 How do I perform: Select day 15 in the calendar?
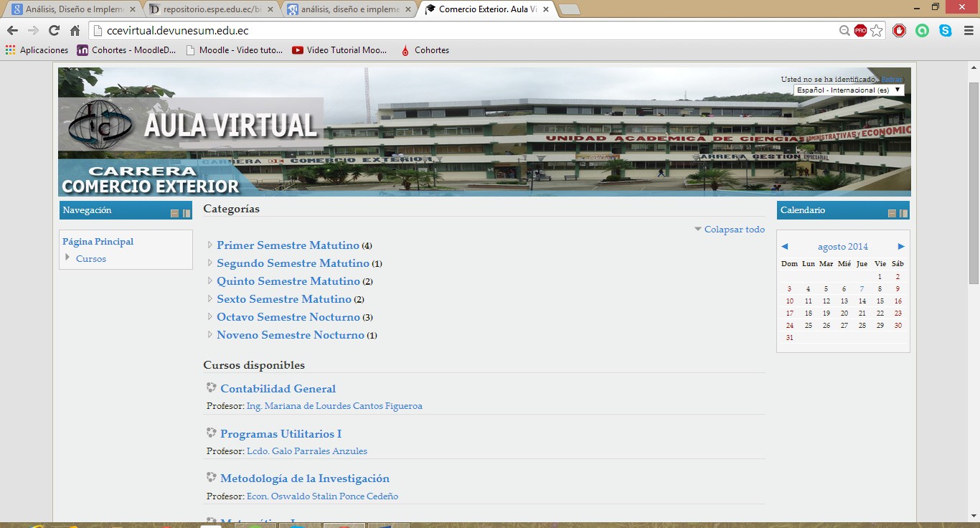880,301
